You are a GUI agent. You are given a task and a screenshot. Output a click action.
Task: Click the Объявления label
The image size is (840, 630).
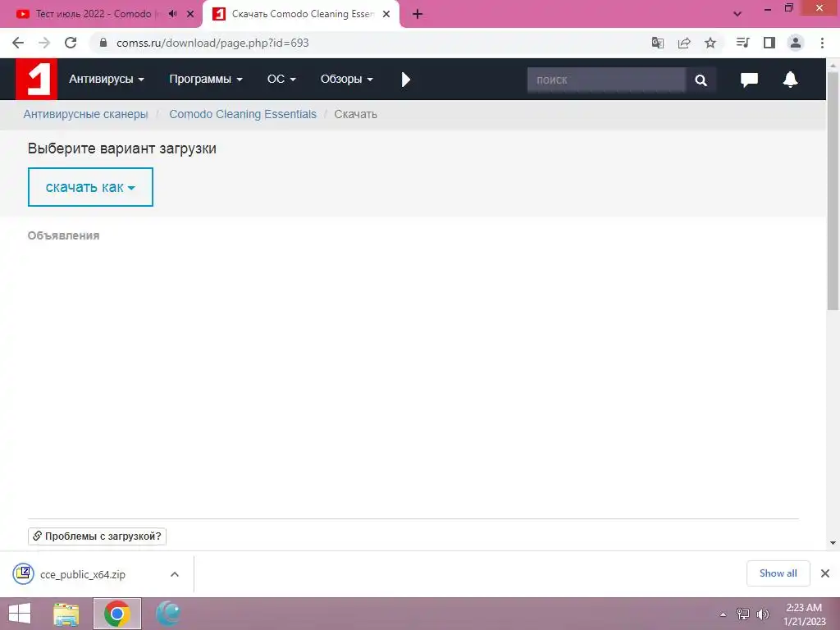[x=64, y=235]
